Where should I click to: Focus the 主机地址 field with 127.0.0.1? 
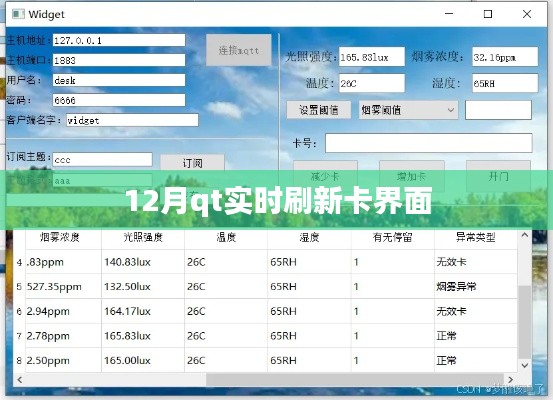[119, 40]
